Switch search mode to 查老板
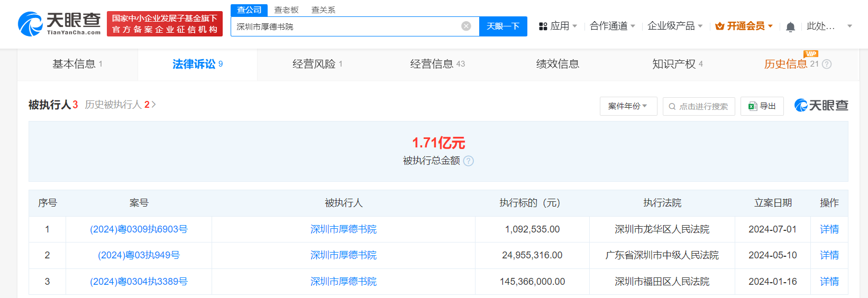The image size is (868, 298). pyautogui.click(x=286, y=10)
